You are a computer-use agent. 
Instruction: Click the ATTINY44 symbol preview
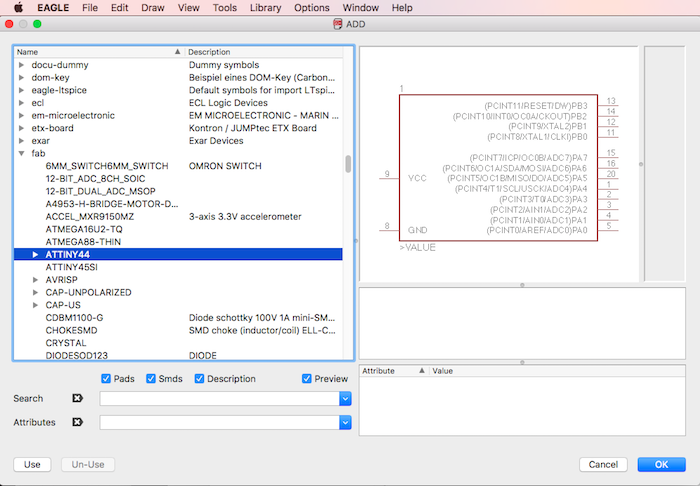click(x=498, y=168)
